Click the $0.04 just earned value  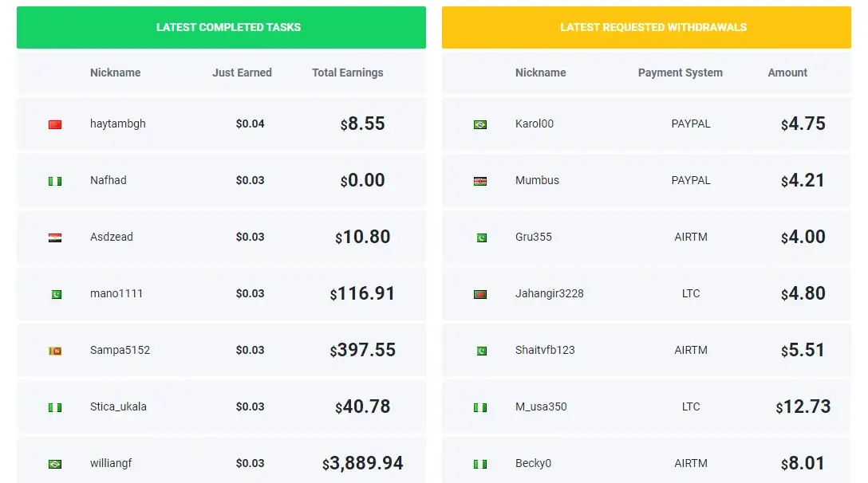click(251, 124)
